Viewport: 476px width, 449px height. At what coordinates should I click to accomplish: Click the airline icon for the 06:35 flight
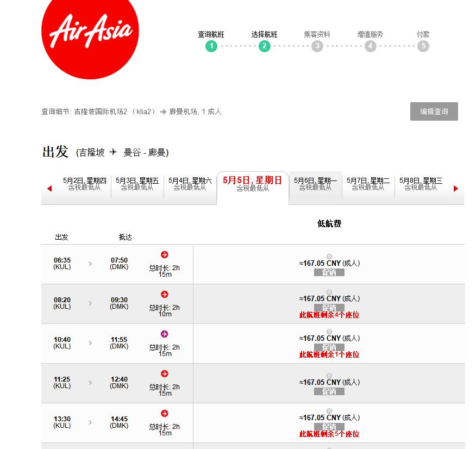pos(165,254)
